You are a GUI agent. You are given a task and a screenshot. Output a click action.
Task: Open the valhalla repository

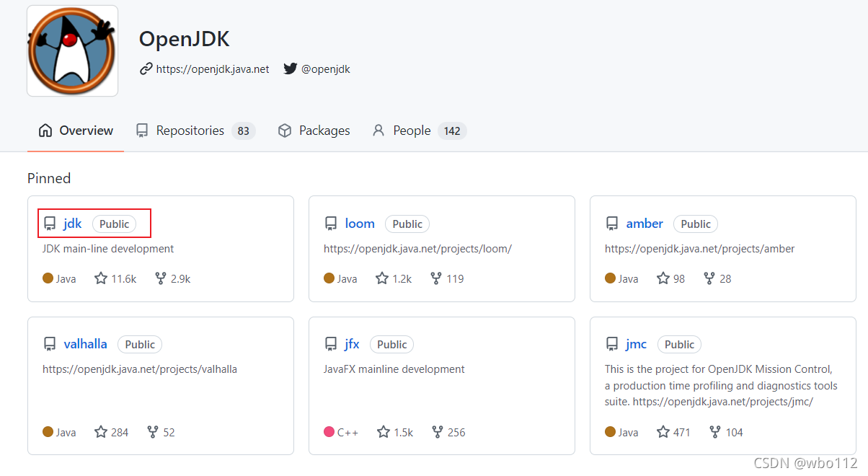[x=85, y=344]
